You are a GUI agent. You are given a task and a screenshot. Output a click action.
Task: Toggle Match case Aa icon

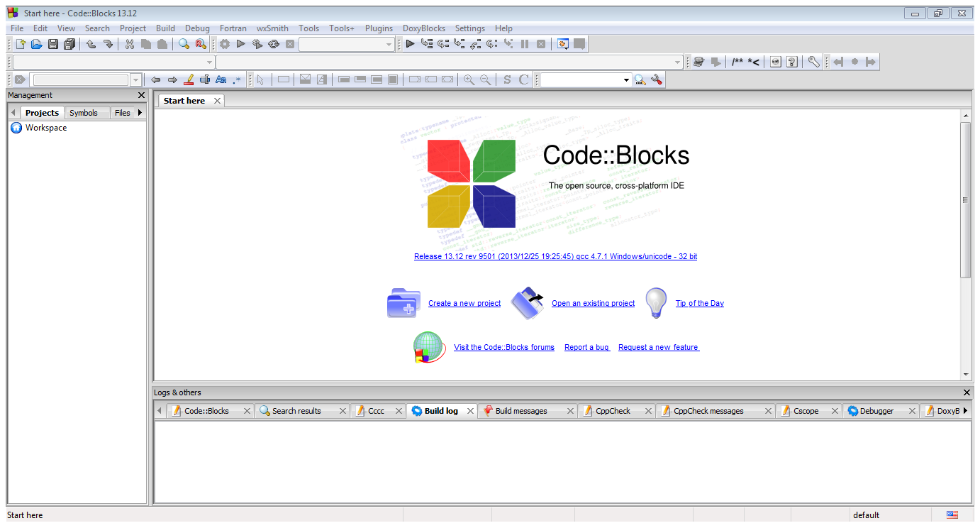(221, 80)
